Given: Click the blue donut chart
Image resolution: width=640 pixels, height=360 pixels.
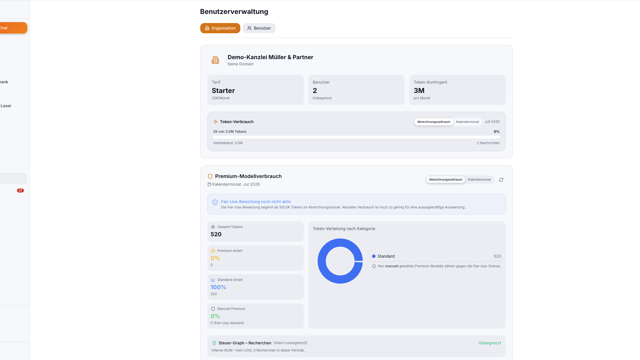Looking at the screenshot, I should [340, 261].
